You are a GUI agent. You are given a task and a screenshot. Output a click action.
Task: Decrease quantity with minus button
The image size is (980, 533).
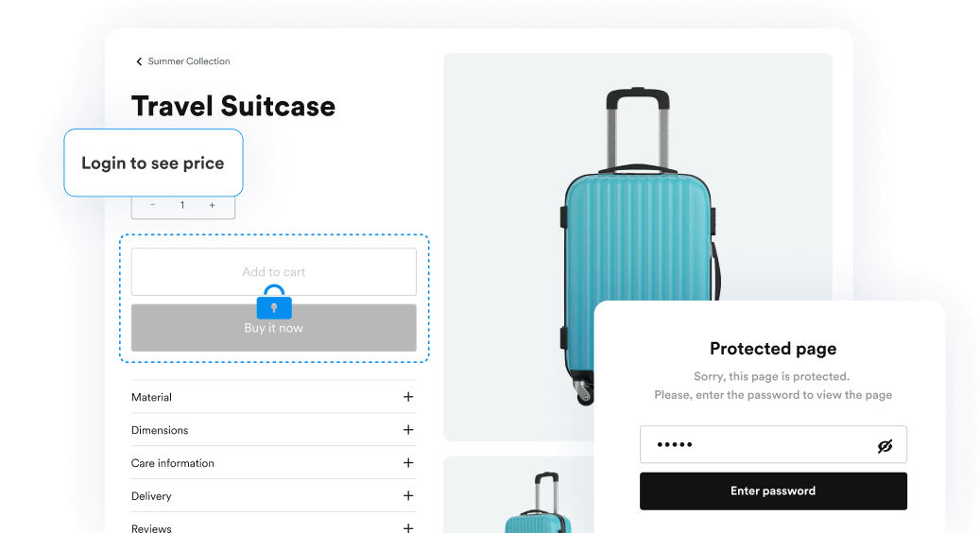(x=153, y=205)
